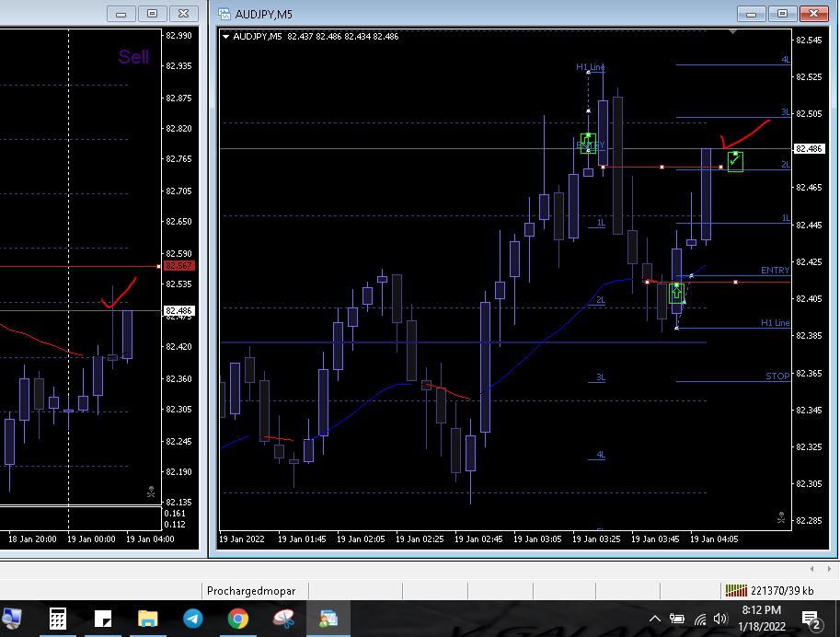Switch to the MetaTrader taskbar app

point(328,619)
